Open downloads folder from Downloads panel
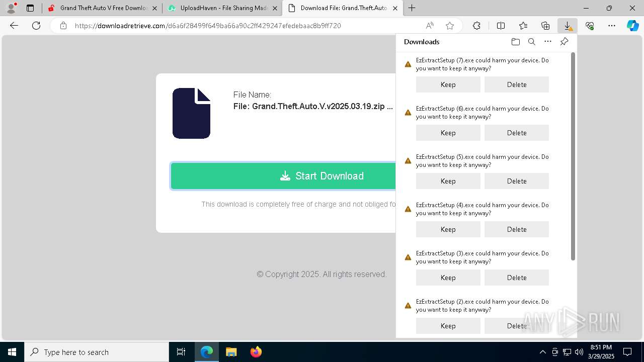This screenshot has height=362, width=644. (516, 42)
